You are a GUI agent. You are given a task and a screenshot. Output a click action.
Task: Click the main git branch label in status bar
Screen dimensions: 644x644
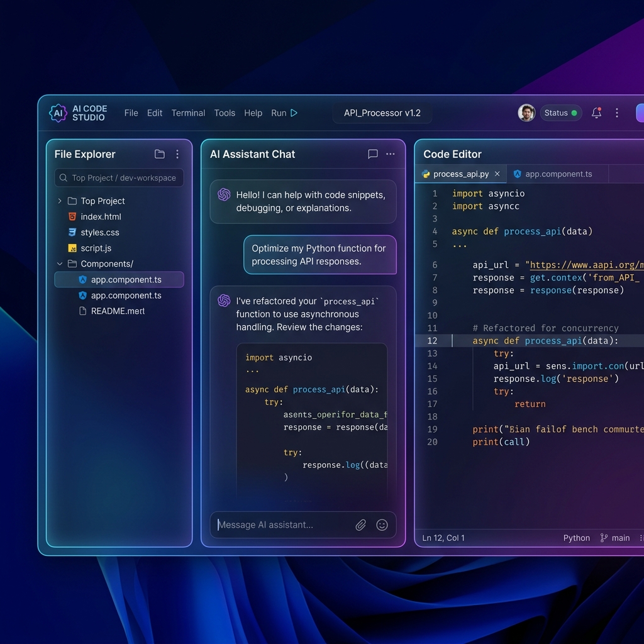tap(615, 538)
